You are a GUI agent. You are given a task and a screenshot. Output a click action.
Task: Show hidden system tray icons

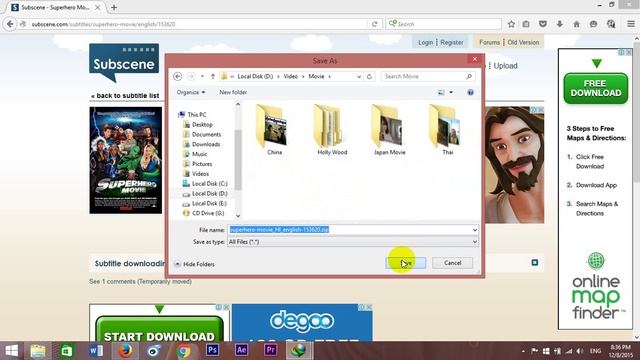tap(523, 351)
